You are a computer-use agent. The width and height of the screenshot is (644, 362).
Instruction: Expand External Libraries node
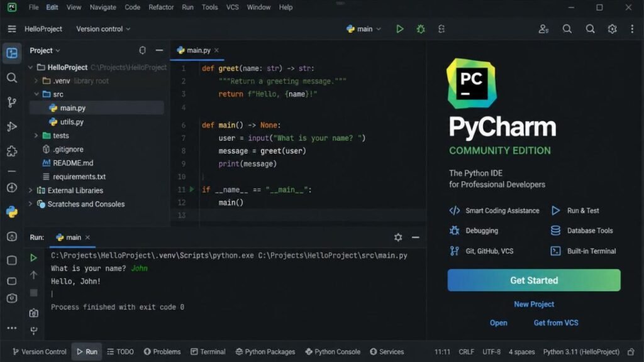pos(30,190)
